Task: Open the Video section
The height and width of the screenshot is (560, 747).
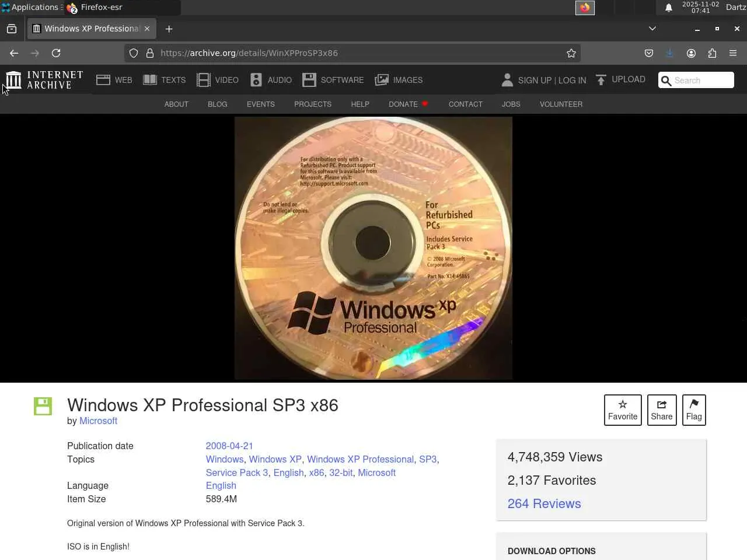Action: 218,80
